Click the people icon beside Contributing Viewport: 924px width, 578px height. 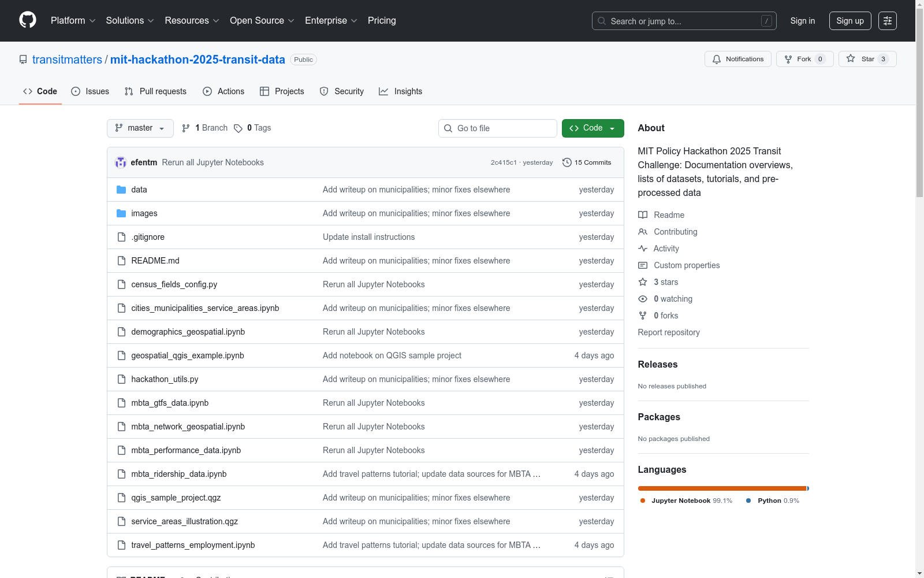coord(643,232)
